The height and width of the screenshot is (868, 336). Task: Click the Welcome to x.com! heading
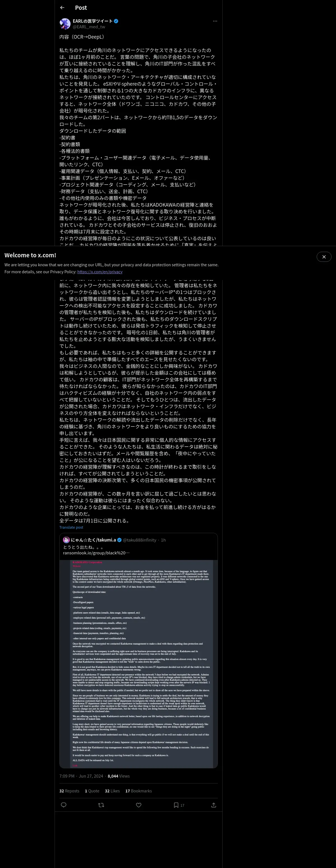click(30, 255)
